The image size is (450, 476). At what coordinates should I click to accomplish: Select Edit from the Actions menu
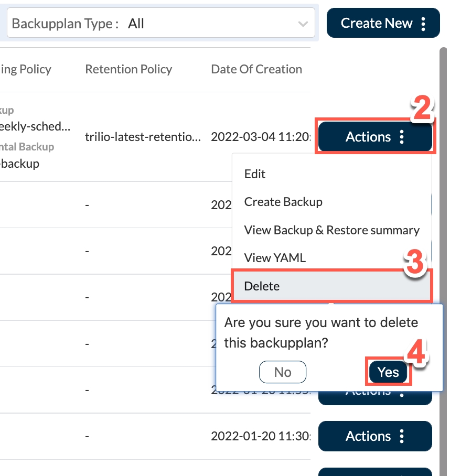(x=255, y=174)
